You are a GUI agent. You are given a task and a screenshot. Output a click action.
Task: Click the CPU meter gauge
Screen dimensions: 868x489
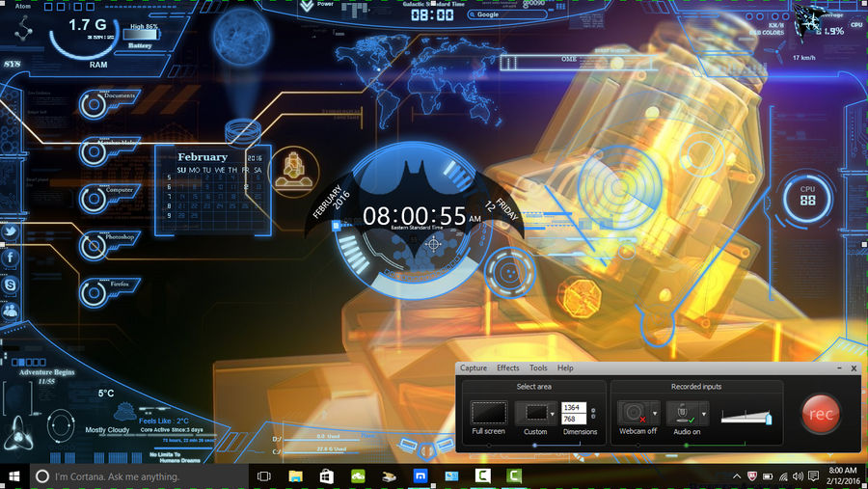click(807, 199)
